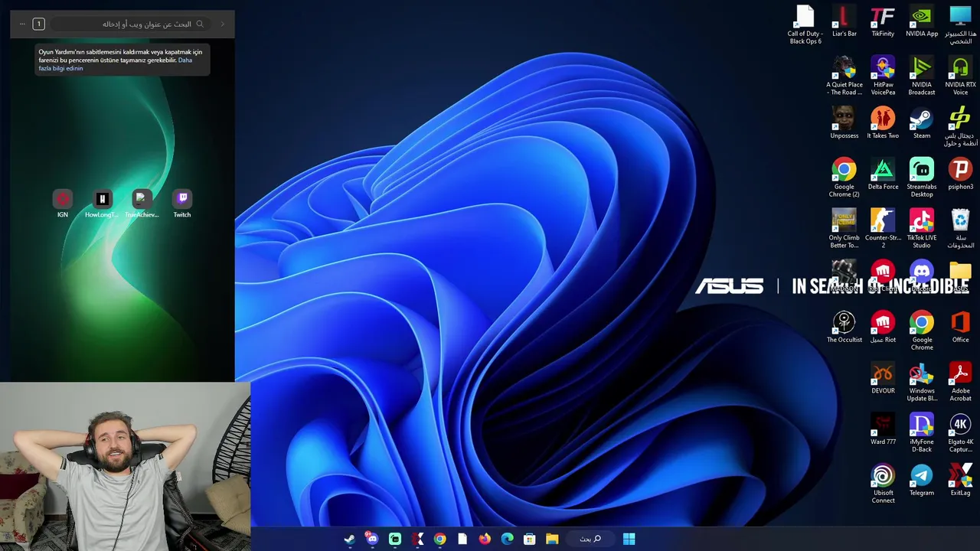Open the Twitch quick link tile
980x551 pixels.
point(182,204)
